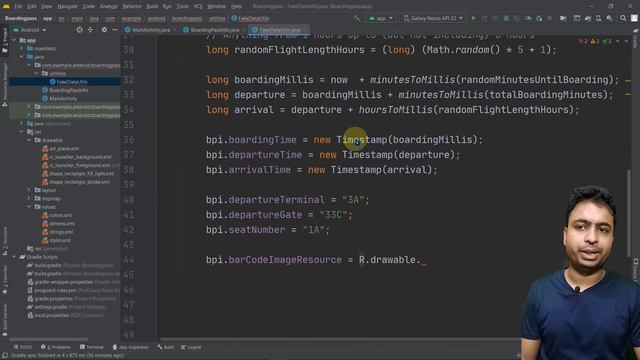Open the File menu
Image resolution: width=640 pixels, height=360 pixels.
18,6
